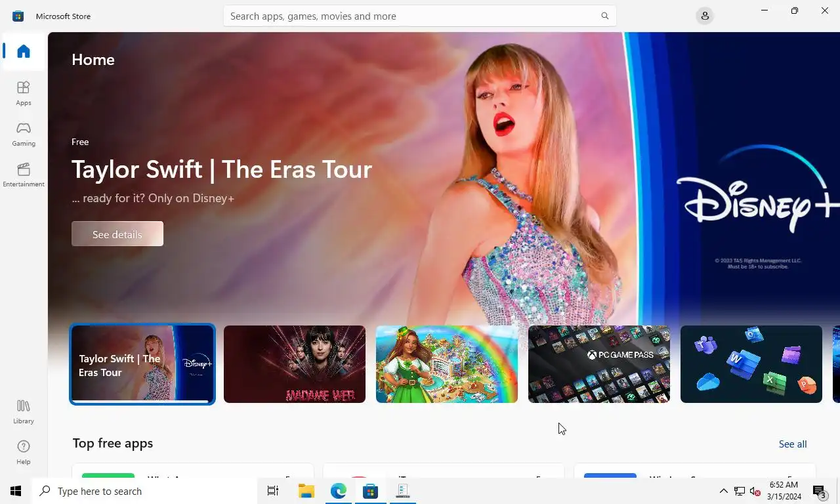The width and height of the screenshot is (840, 504).
Task: Click the muted volume tray icon
Action: pyautogui.click(x=755, y=491)
